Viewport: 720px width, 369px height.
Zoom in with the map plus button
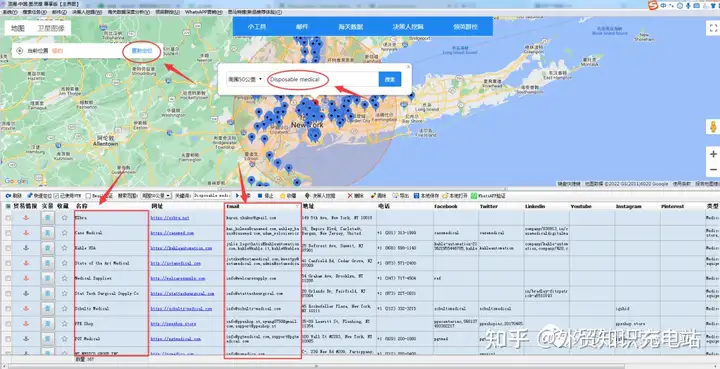(x=713, y=154)
